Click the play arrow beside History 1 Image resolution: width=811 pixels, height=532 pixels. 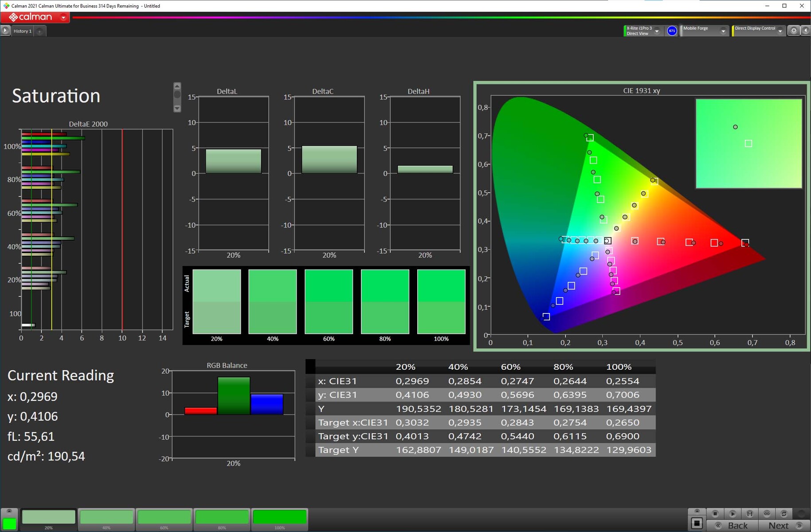(5, 31)
